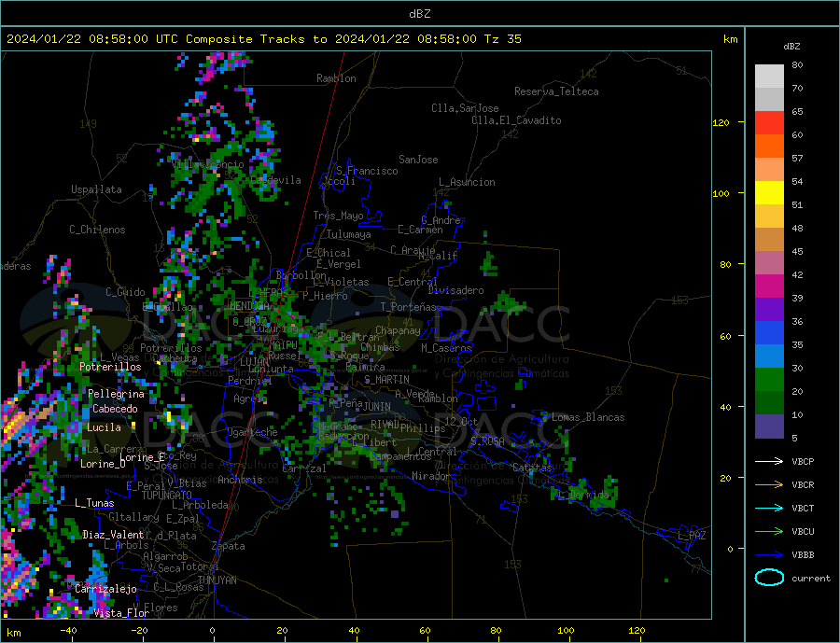Click the 'Mirador' map label
The image size is (840, 643).
tap(431, 476)
